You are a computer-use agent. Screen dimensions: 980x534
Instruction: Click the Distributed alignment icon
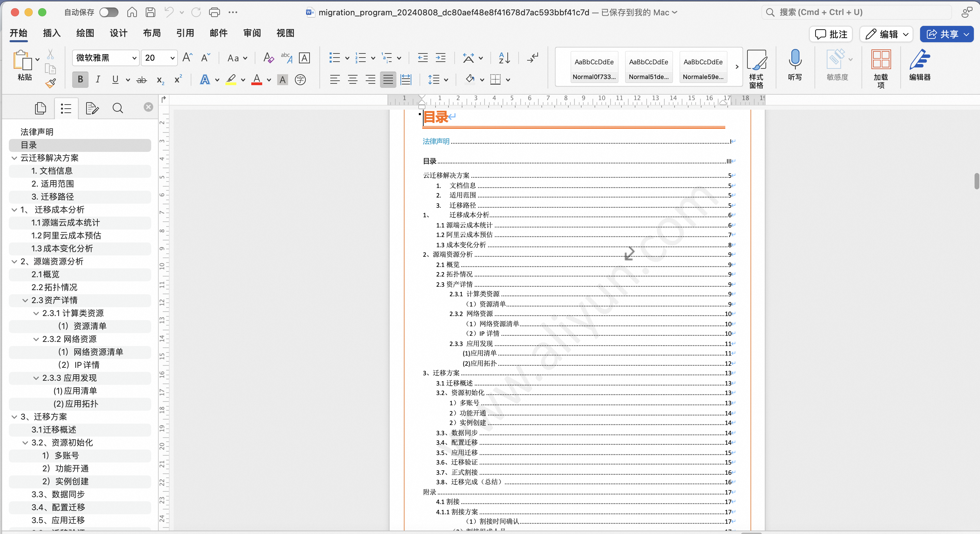(x=406, y=80)
